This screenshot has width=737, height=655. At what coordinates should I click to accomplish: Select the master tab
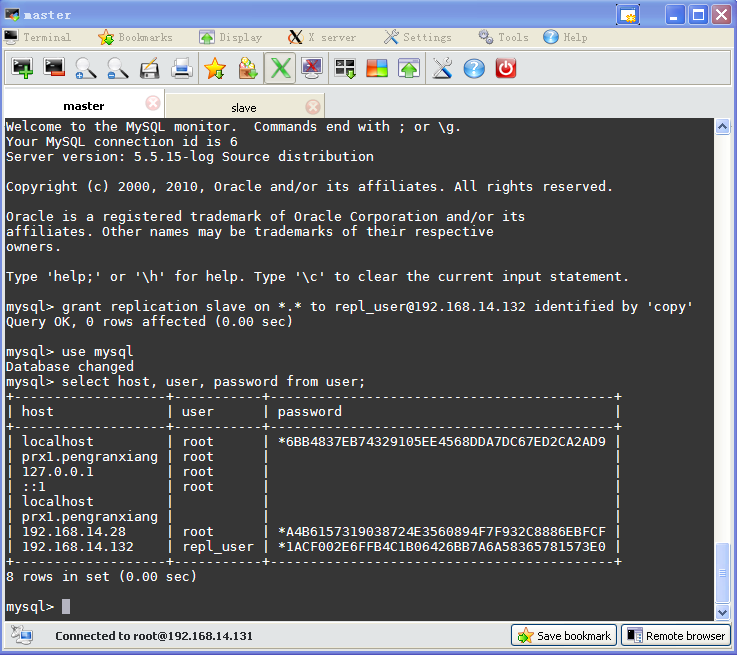(84, 106)
